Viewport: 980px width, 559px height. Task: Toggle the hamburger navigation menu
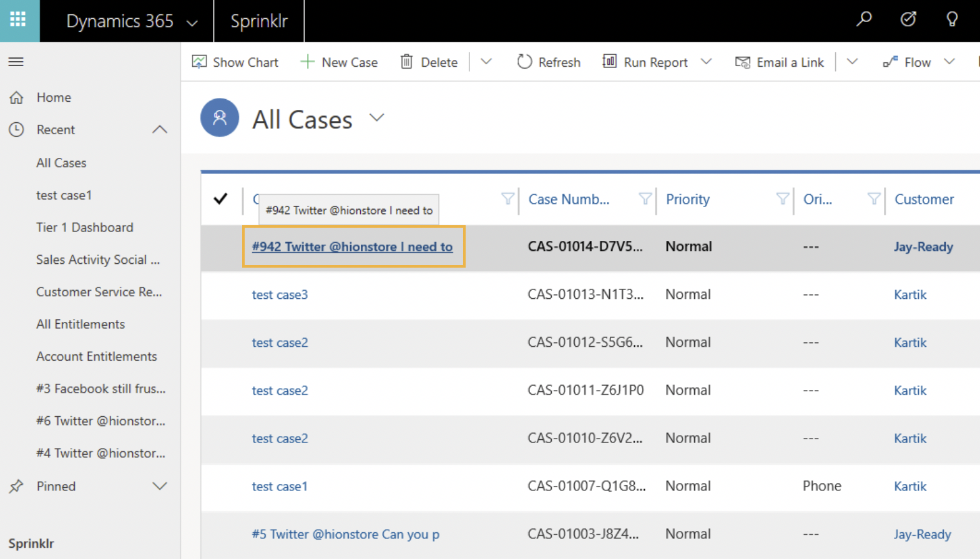click(16, 62)
